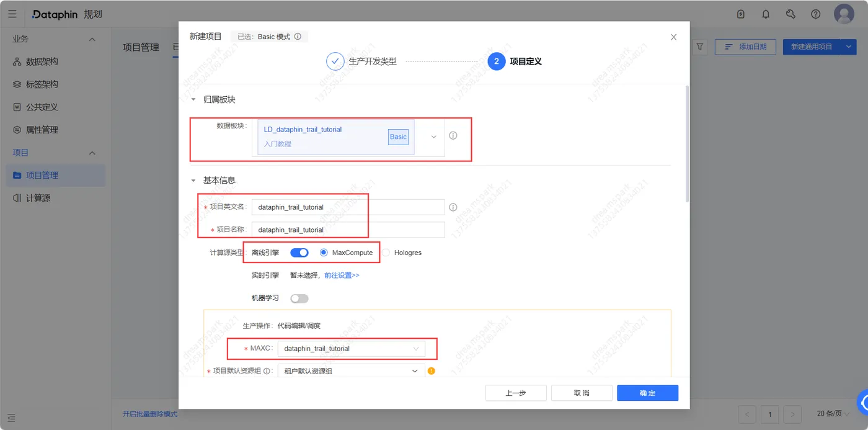The height and width of the screenshot is (430, 868).
Task: Collapse the 项目 group in the sidebar
Action: 92,153
